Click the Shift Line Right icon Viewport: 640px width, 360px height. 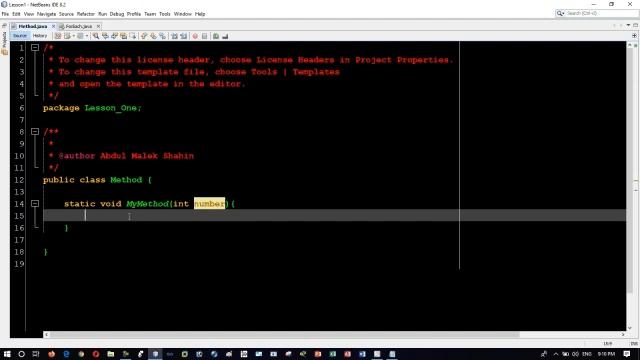(x=184, y=36)
